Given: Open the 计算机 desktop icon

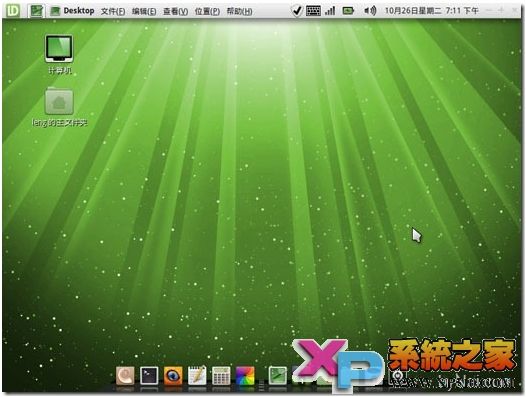Looking at the screenshot, I should coord(59,54).
